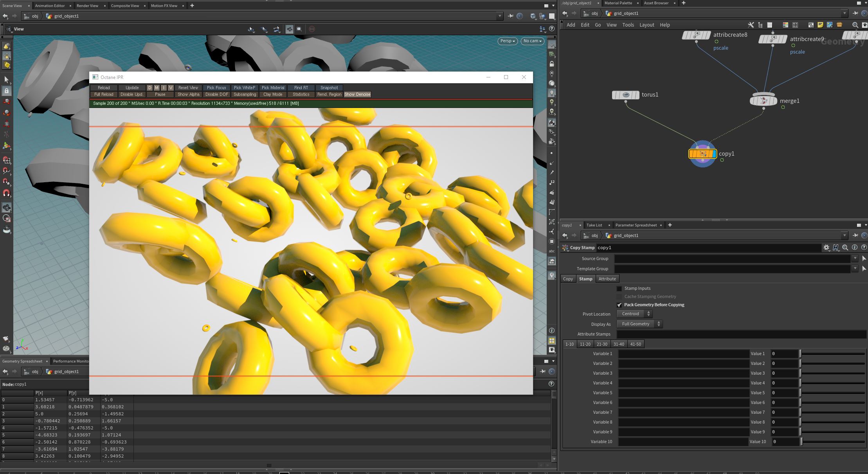Click Snapshot in Octane IPR
This screenshot has width=868, height=474.
click(329, 88)
